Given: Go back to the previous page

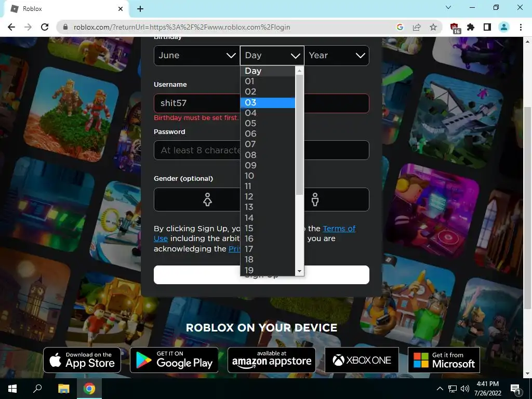Looking at the screenshot, I should coord(11,27).
